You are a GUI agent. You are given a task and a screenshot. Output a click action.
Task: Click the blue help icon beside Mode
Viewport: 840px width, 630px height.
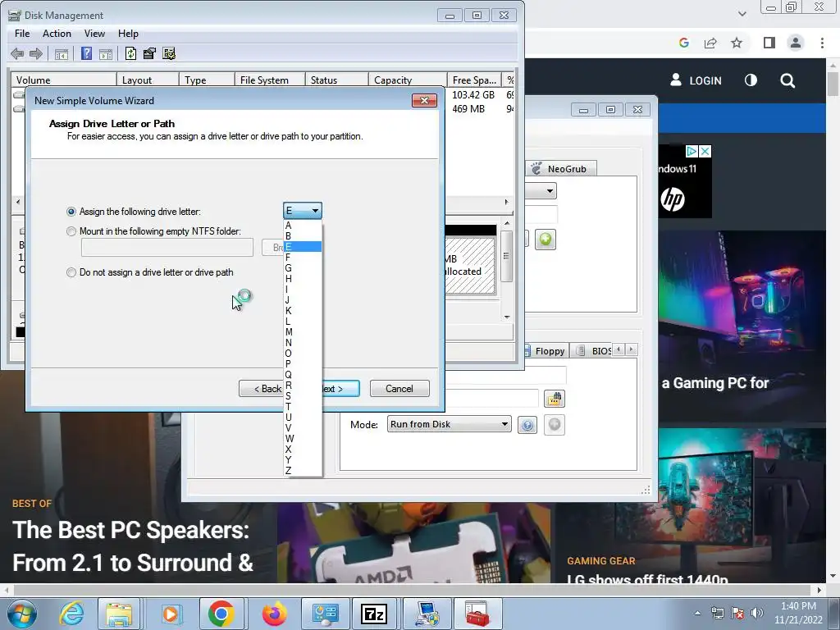(527, 426)
